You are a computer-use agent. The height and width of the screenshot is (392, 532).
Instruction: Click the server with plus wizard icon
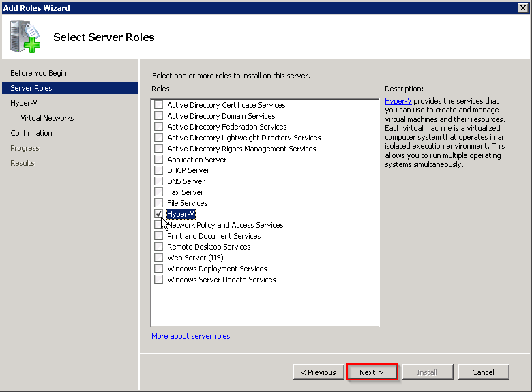[x=25, y=37]
